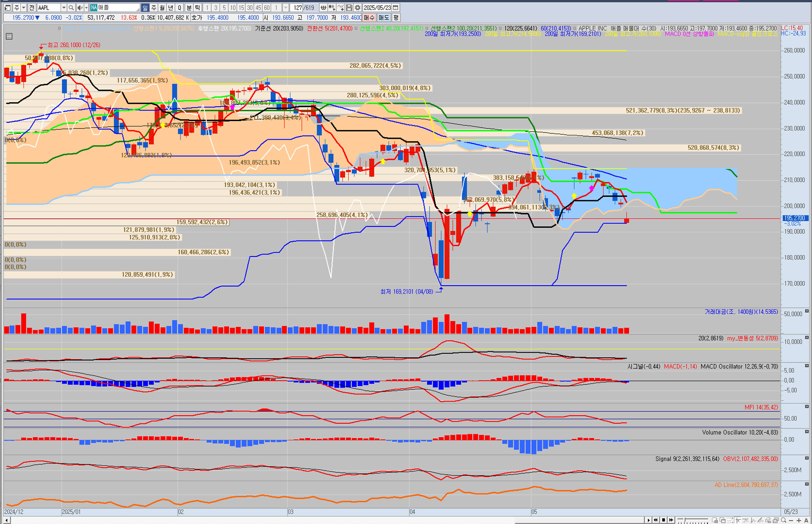Click the 매도 sell button
Viewport: 812px width, 524px height.
point(384,18)
